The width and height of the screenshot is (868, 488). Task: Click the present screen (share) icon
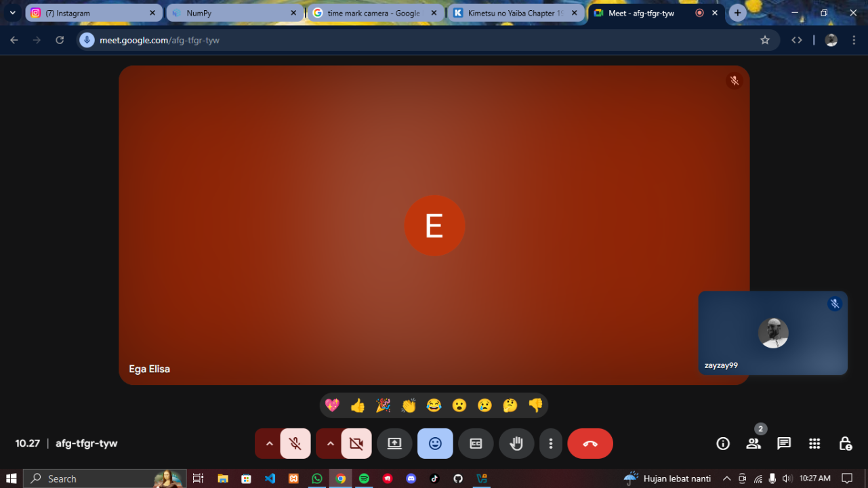(x=394, y=444)
